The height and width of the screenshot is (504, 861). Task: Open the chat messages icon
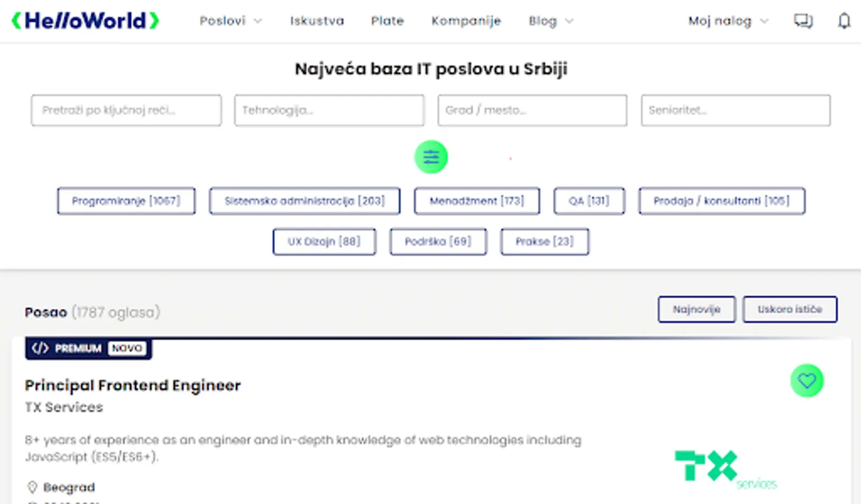click(803, 21)
